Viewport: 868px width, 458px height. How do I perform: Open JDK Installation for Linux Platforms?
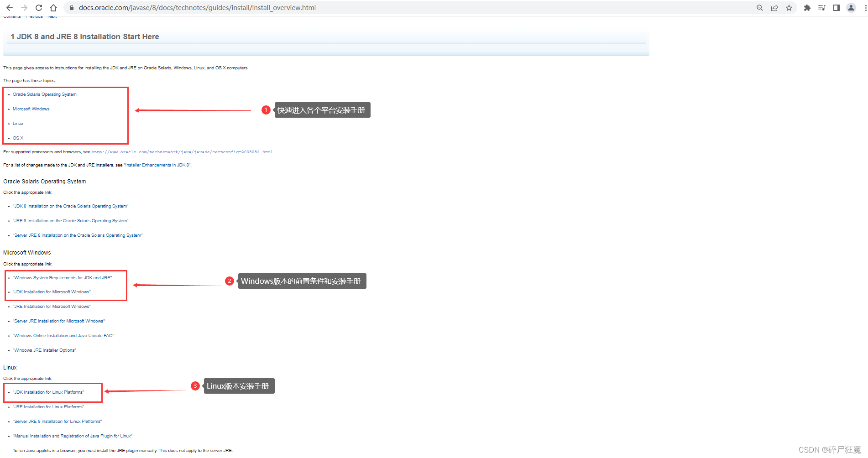tap(48, 392)
